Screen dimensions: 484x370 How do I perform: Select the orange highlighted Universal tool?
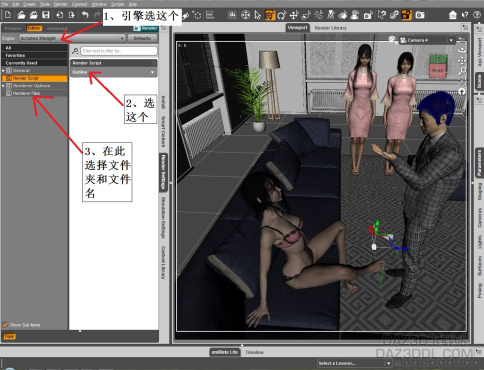(x=270, y=15)
